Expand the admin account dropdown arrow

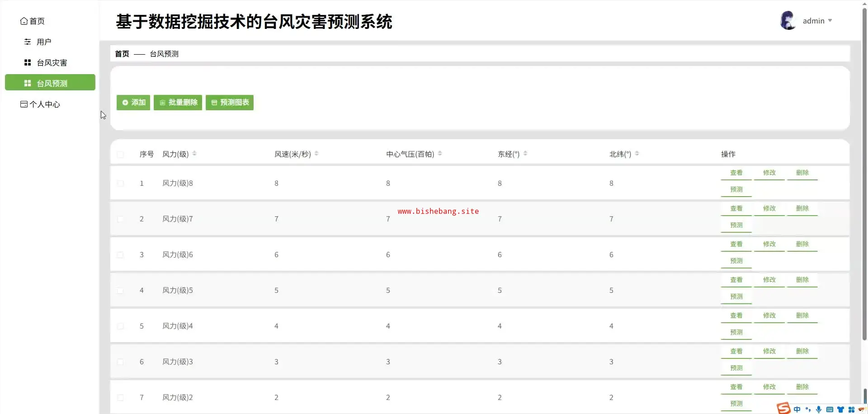point(830,21)
